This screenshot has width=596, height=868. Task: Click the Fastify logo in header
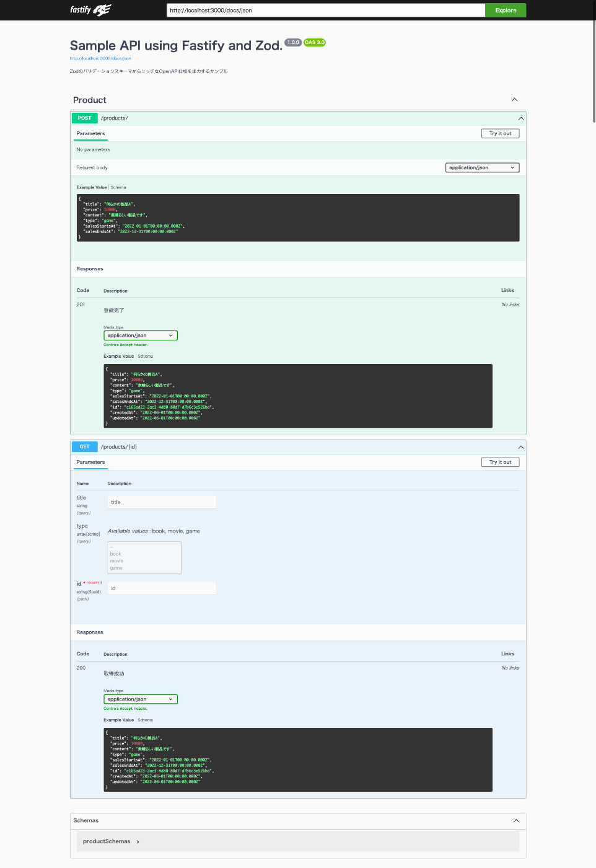[90, 10]
